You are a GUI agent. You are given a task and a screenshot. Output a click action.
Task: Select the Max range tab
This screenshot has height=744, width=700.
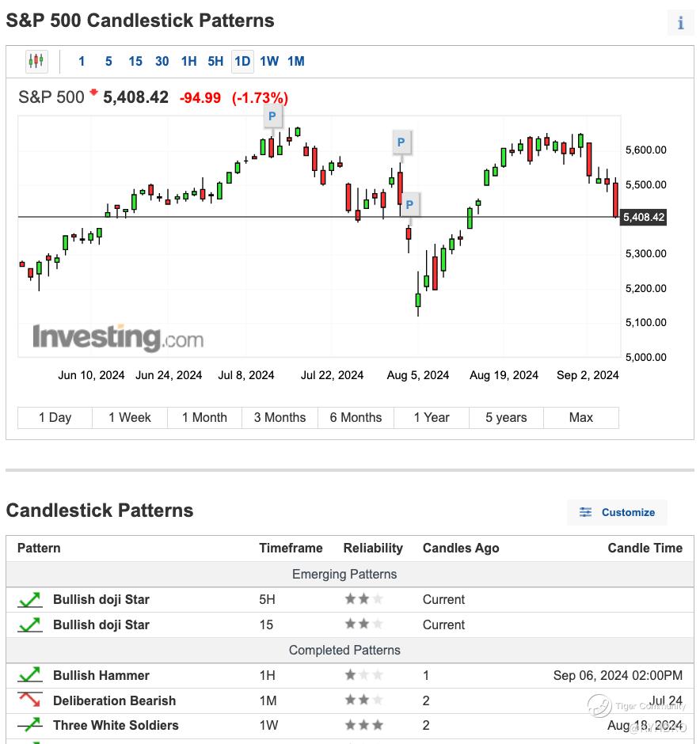(x=580, y=417)
